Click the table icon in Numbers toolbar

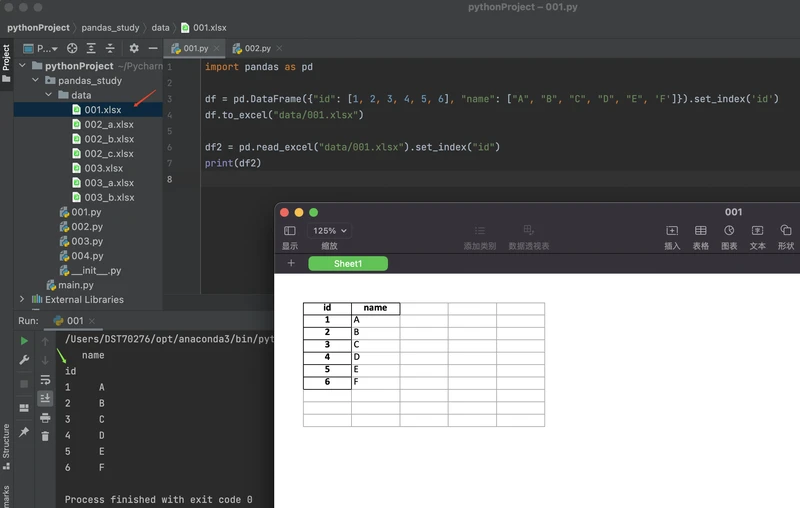tap(701, 231)
